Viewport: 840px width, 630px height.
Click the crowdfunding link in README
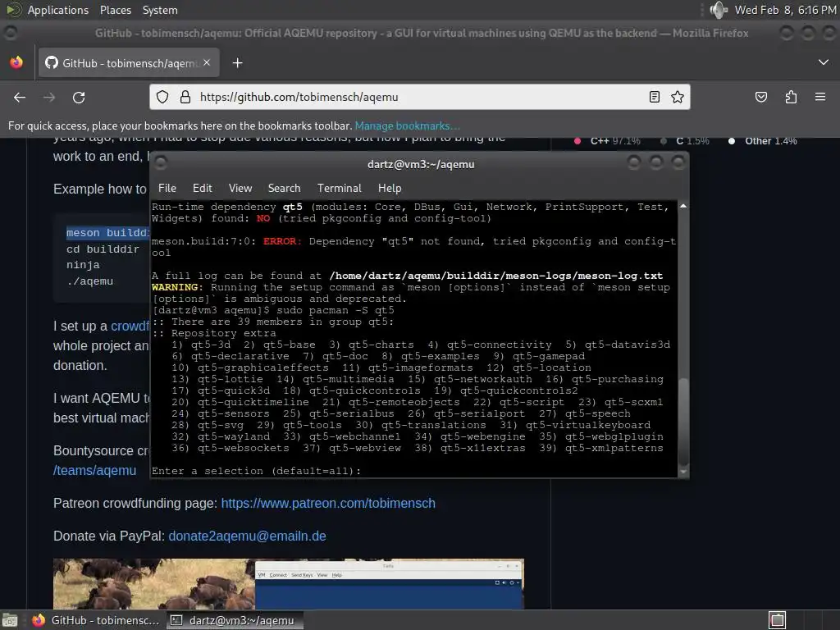[x=130, y=326]
